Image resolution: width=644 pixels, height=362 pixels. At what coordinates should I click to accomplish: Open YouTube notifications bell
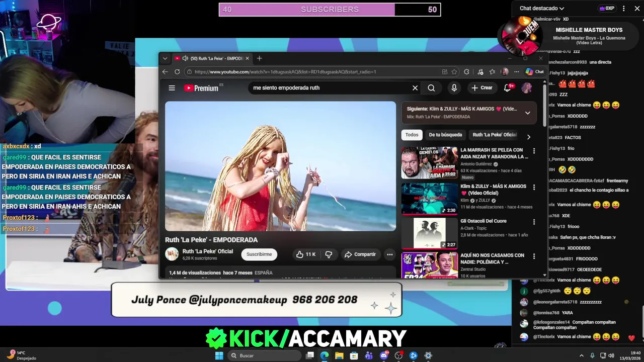pos(508,88)
